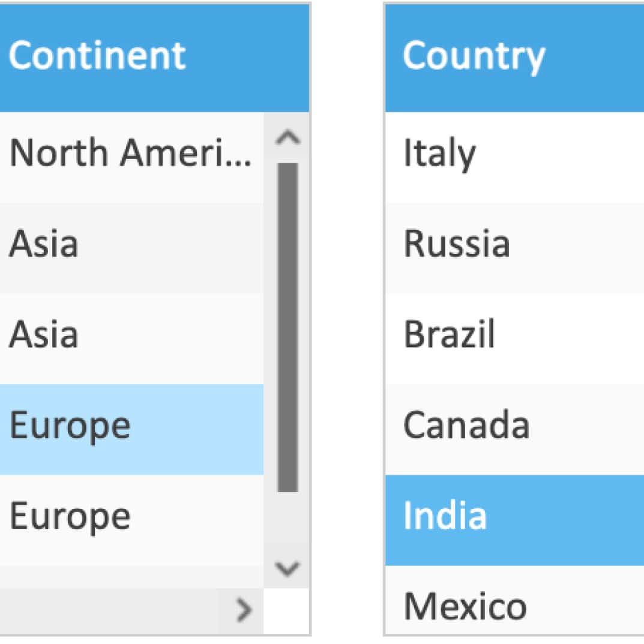Select the last Europe row

131,520
